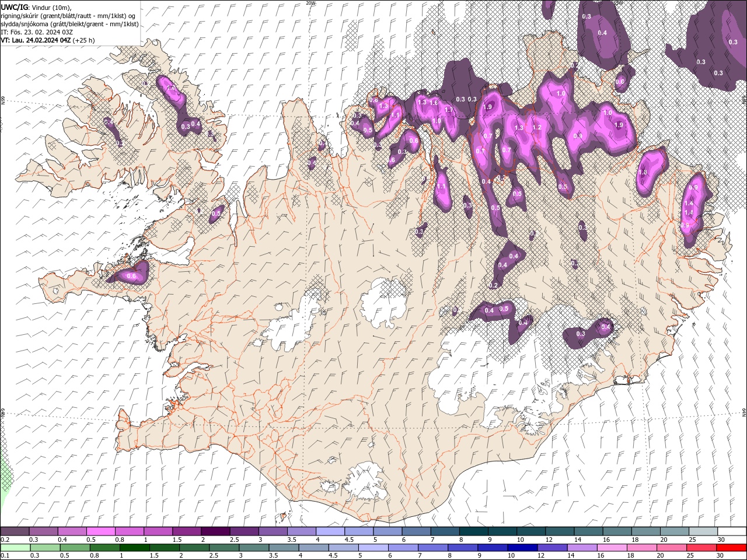
Task: Click the 1.7 precipitation value on the map
Action: click(449, 110)
